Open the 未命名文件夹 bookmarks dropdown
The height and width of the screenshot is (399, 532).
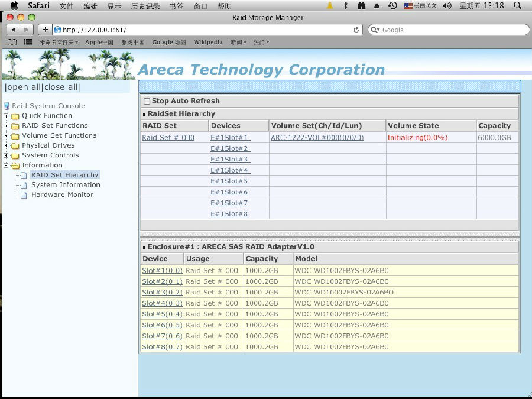coord(59,42)
